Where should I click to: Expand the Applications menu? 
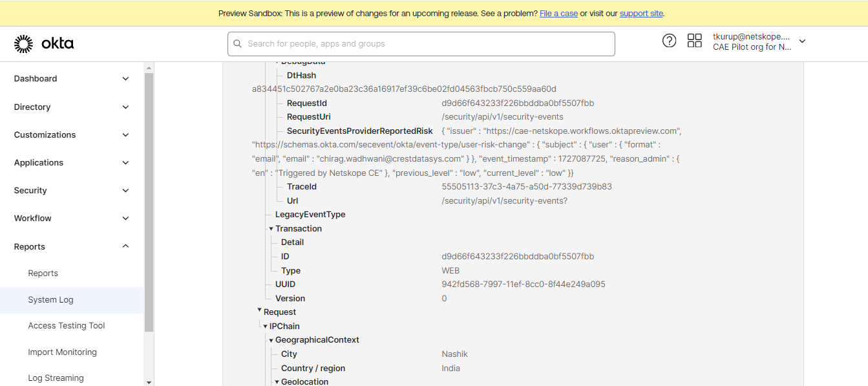72,162
